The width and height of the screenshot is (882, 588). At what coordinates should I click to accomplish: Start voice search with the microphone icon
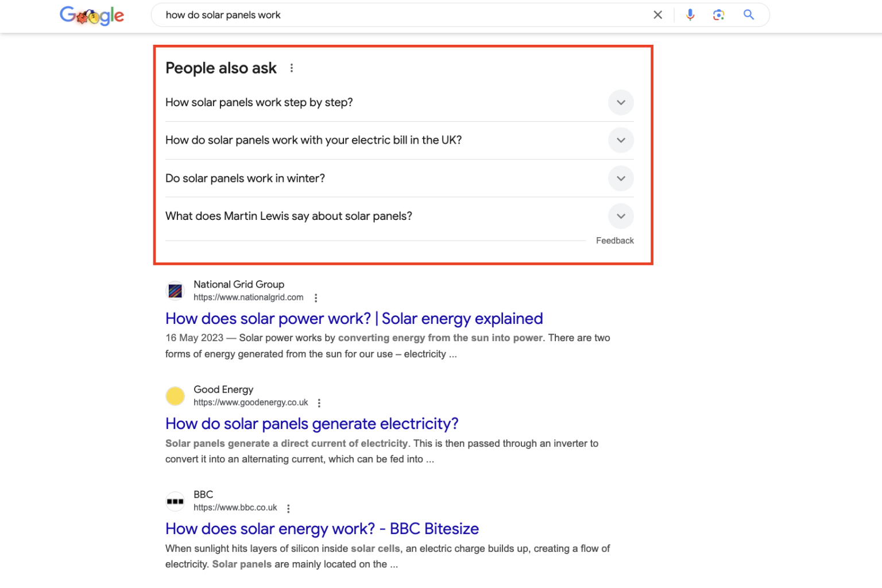pos(690,15)
